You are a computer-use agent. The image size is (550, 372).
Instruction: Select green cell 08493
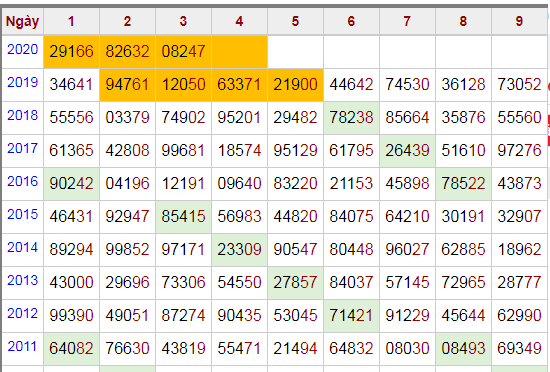tap(463, 349)
